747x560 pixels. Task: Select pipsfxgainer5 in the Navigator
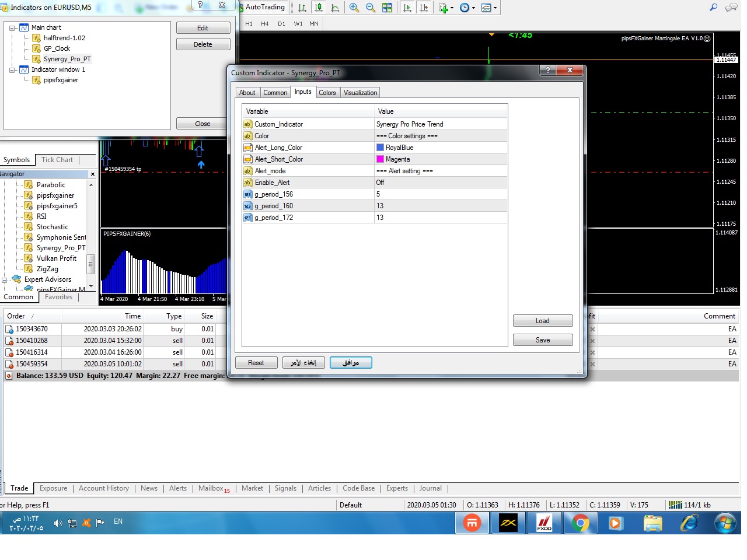coord(57,206)
